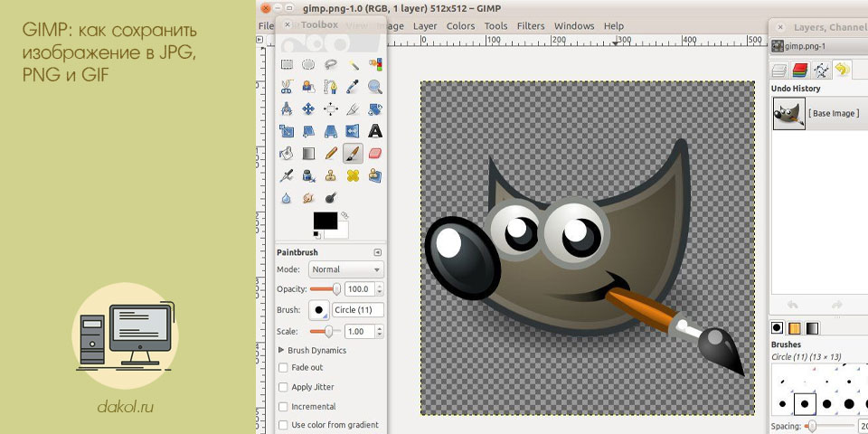Image resolution: width=868 pixels, height=434 pixels.
Task: Select the Blend gradient tool
Action: [x=308, y=154]
